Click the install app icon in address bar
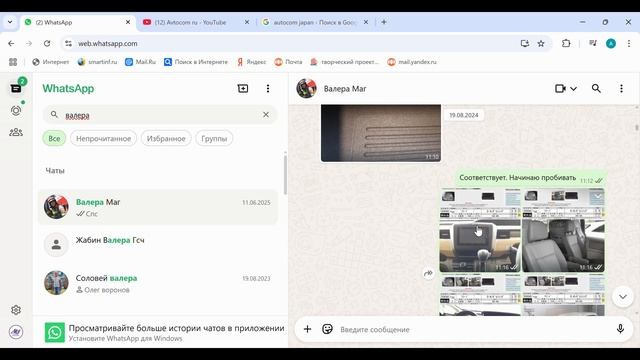Screen dimensions: 640x360 [524, 43]
